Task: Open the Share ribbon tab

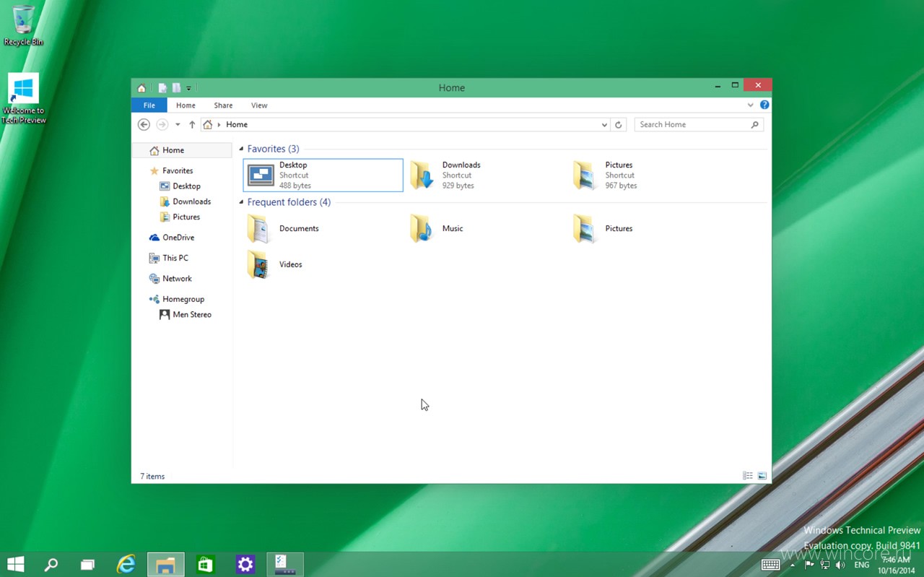Action: pyautogui.click(x=223, y=105)
